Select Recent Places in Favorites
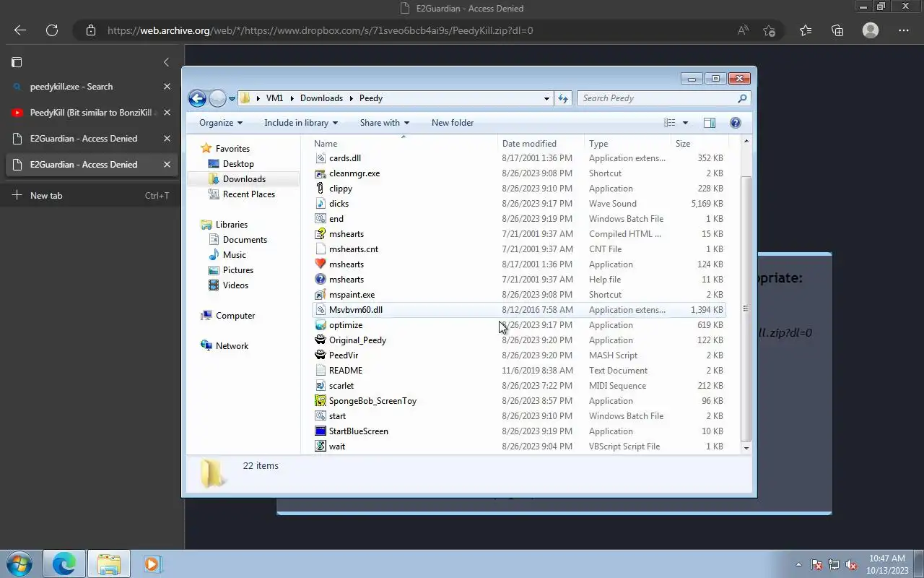924x578 pixels. (x=249, y=194)
